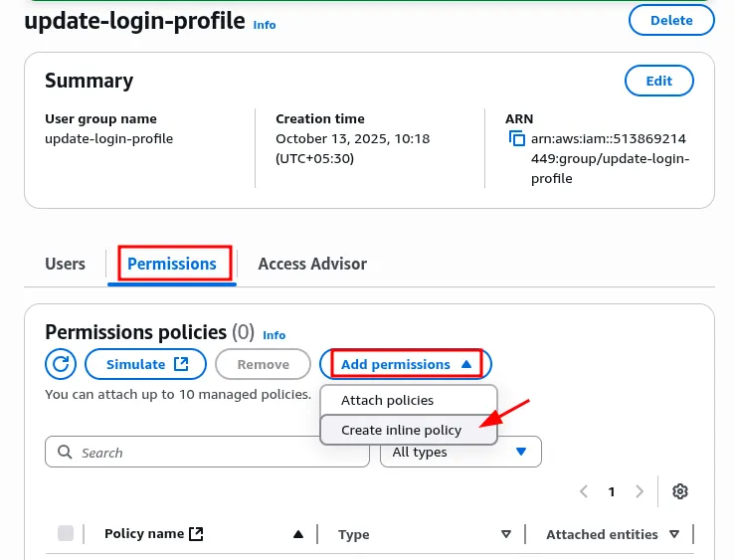Go to next page arrow
Image resolution: width=734 pixels, height=560 pixels.
point(640,491)
